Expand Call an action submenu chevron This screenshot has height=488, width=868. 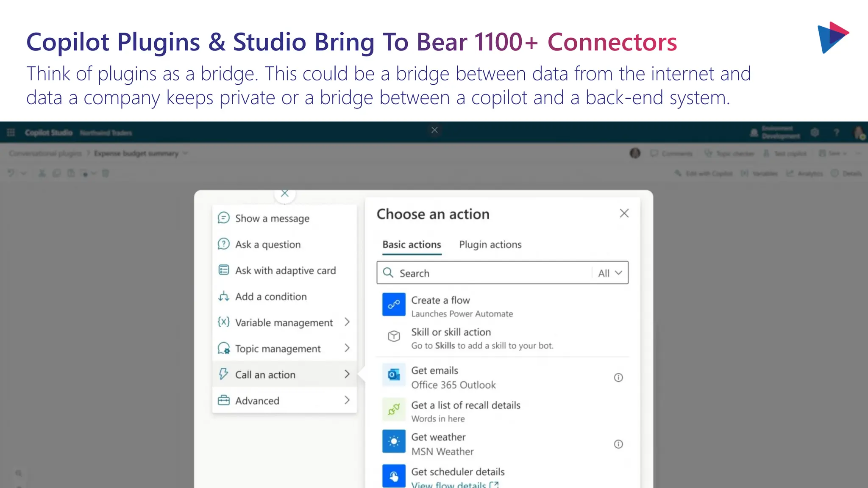(x=347, y=374)
